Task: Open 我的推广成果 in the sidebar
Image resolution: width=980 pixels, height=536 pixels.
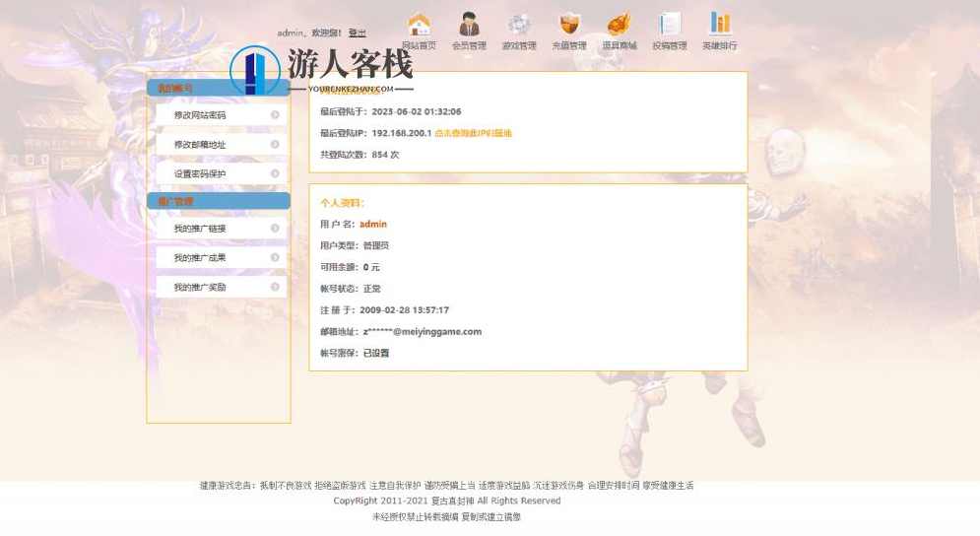Action: (x=222, y=258)
